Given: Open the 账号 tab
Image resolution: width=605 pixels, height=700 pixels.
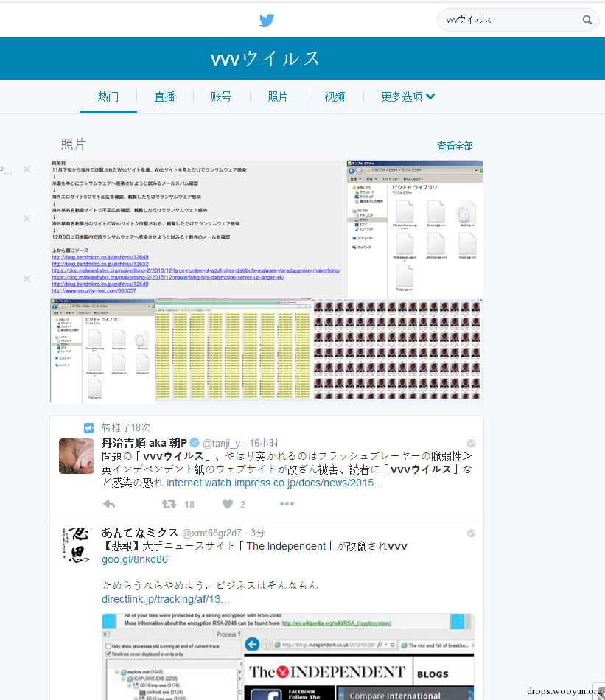Looking at the screenshot, I should click(x=222, y=97).
